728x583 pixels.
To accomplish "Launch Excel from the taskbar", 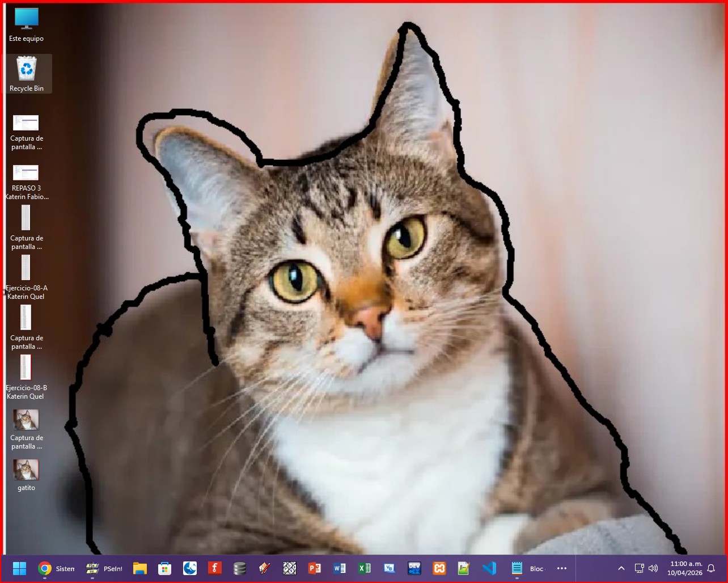I will tap(365, 568).
